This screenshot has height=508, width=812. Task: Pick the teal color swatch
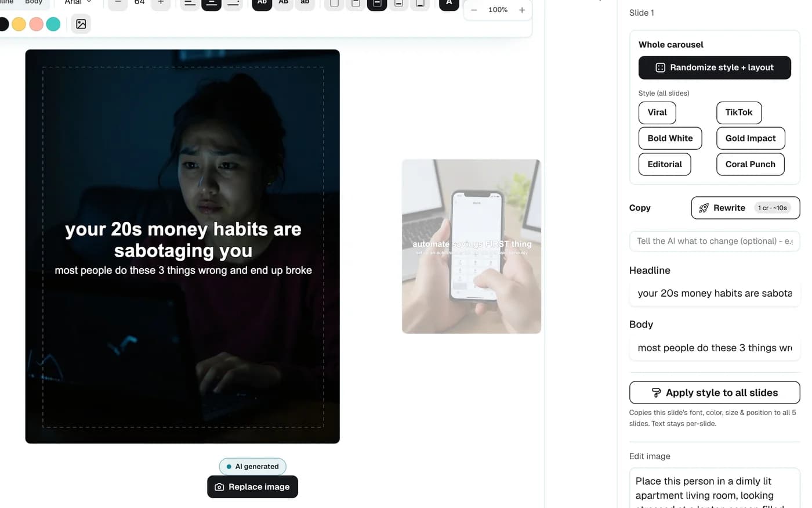(53, 24)
